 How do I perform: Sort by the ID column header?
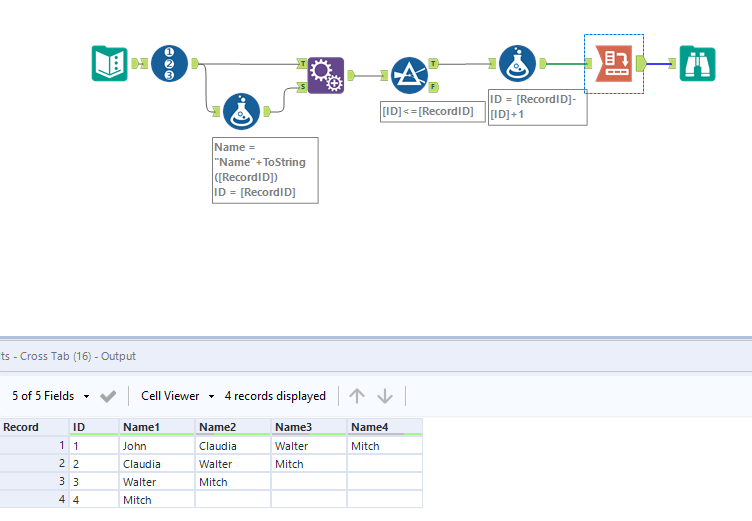click(94, 427)
